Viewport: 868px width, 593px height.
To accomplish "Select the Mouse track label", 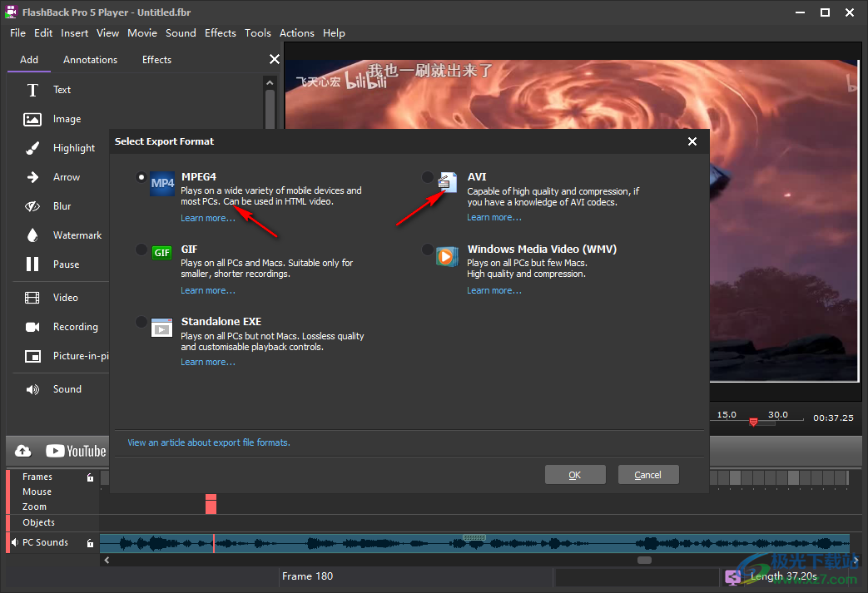I will click(x=37, y=492).
